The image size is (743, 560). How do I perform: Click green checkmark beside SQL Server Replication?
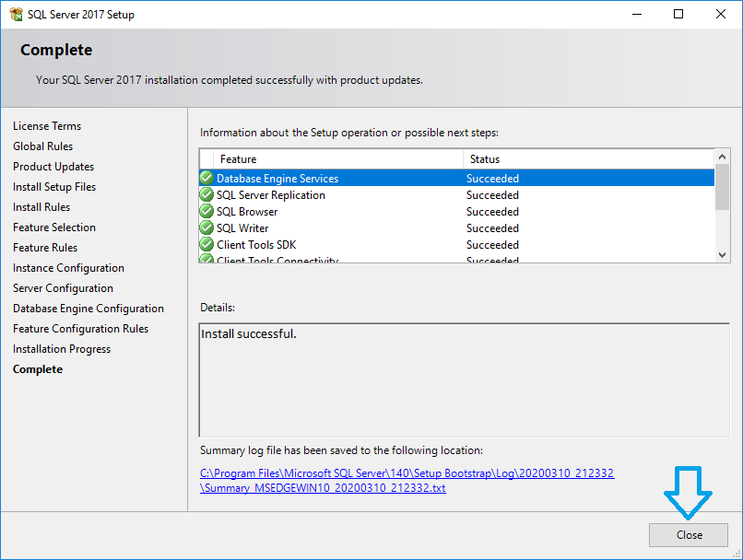tap(206, 195)
